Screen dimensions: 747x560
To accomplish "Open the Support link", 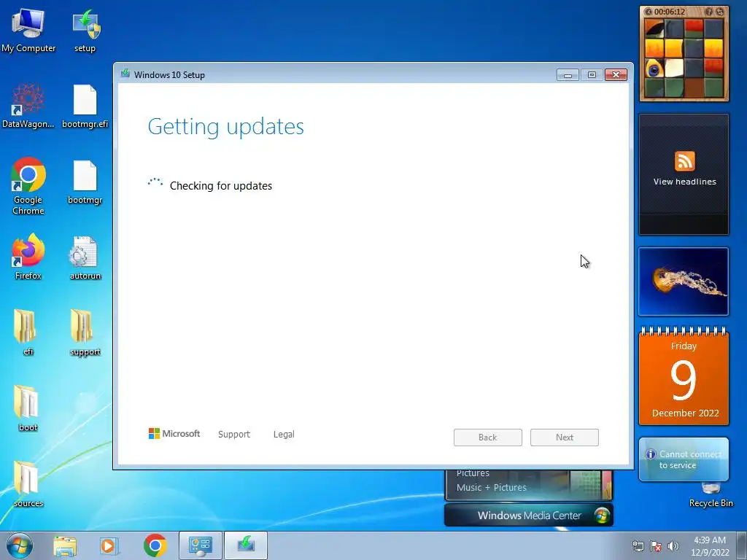I will pos(234,435).
